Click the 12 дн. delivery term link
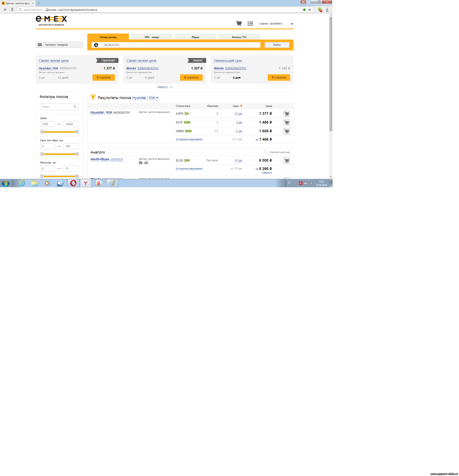Image resolution: width=459 pixels, height=476 pixels. point(238,114)
